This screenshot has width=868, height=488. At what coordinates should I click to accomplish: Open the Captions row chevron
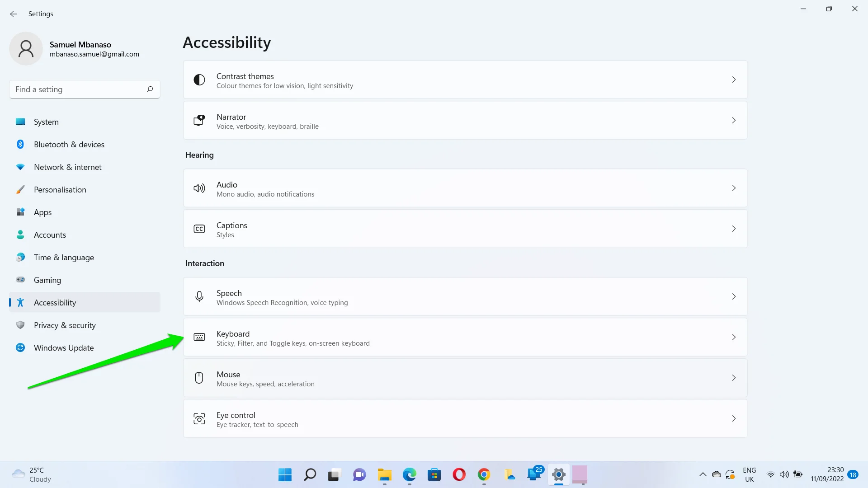(734, 229)
